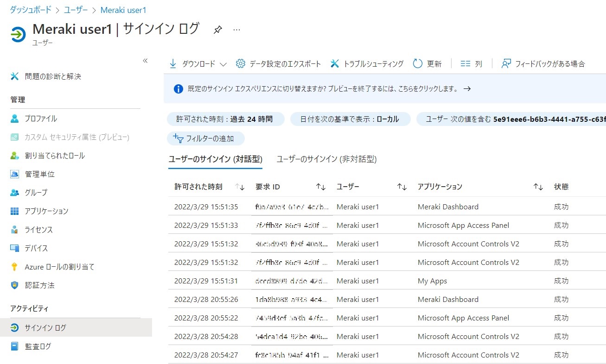
Task: Open sign-in row at 2022/3/29 15:51:31
Action: tap(387, 281)
